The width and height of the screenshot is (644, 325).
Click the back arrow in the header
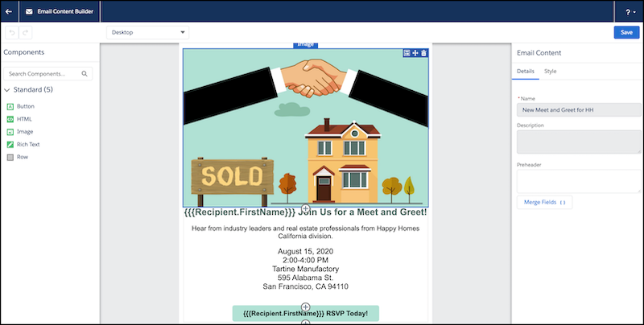coord(9,12)
